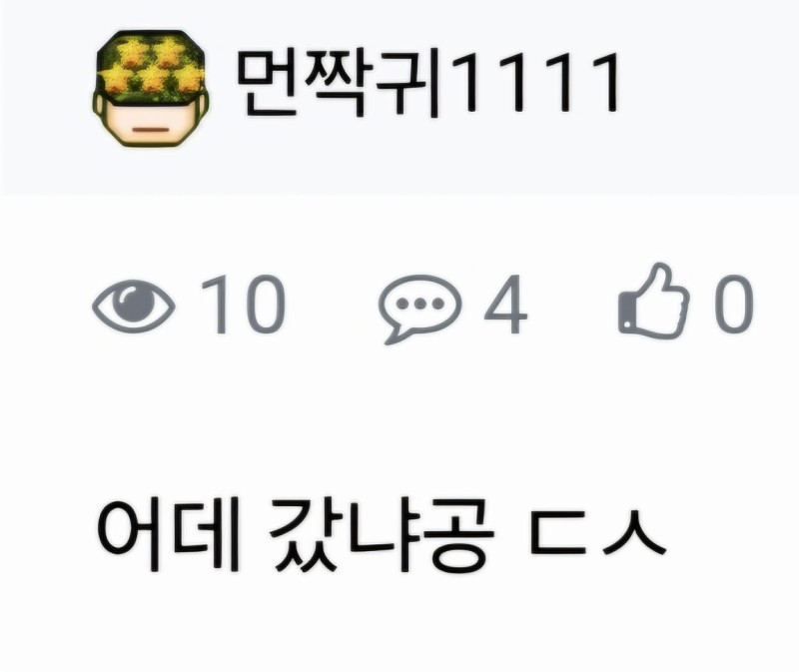
Task: Like the post with thumbs-up icon
Action: 654,301
